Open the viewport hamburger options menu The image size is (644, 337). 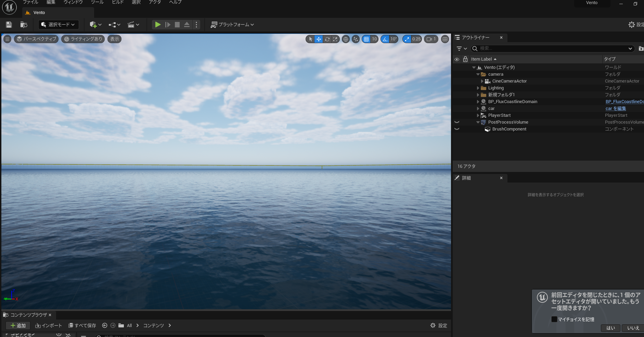click(7, 39)
